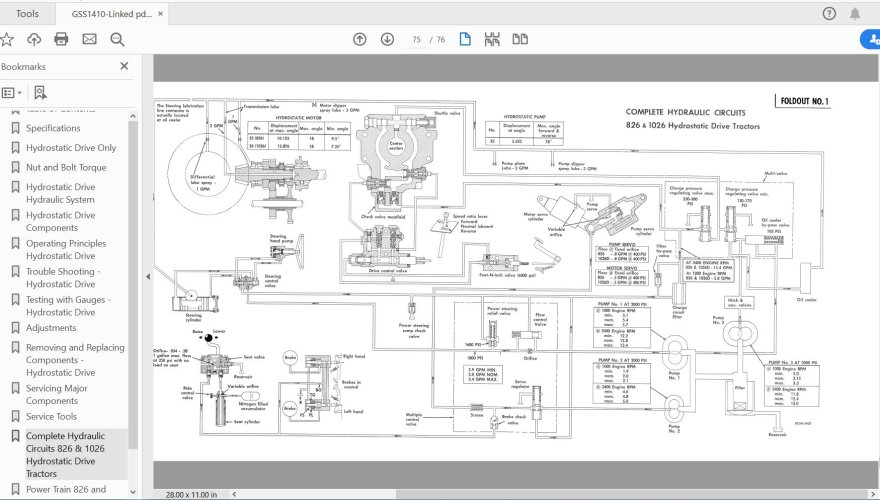Open Servicing Major Components bookmark
The height and width of the screenshot is (500, 880).
click(57, 394)
